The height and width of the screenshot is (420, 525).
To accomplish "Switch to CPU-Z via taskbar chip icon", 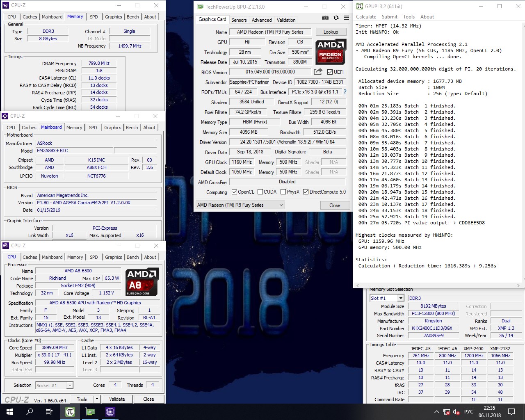I will (110, 412).
